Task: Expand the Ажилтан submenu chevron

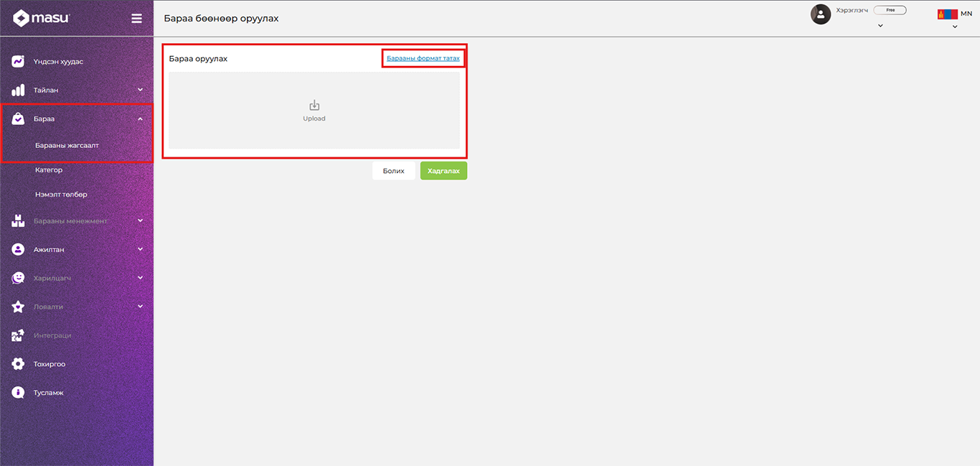Action: (140, 249)
